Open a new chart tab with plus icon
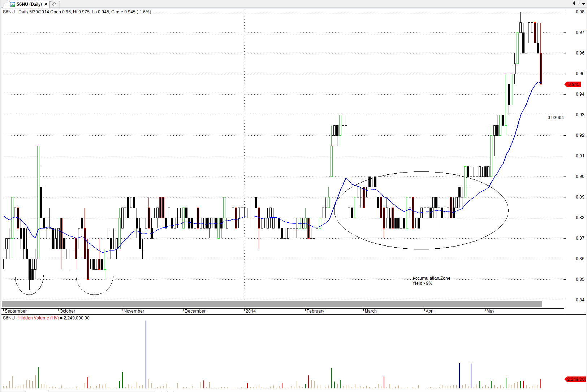This screenshot has height=392, width=587. coord(54,4)
